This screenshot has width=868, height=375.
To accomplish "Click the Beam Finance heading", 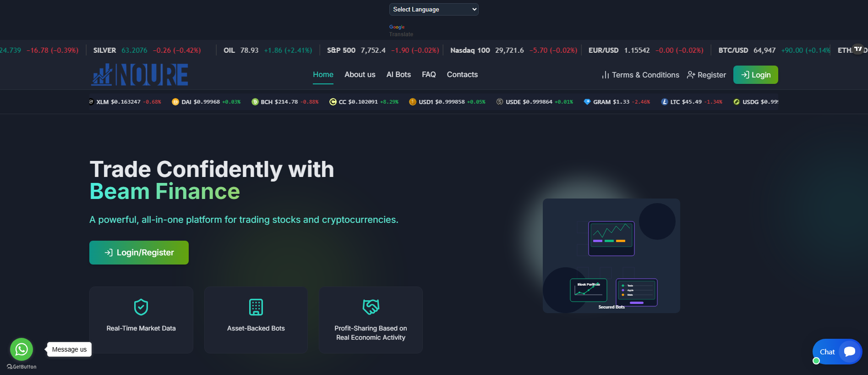I will point(165,191).
